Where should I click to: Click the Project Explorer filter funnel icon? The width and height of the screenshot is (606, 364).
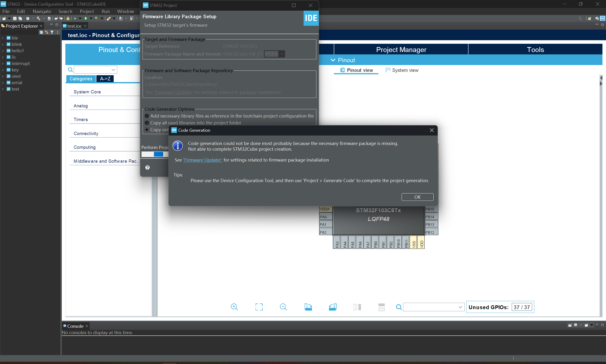pyautogui.click(x=52, y=32)
